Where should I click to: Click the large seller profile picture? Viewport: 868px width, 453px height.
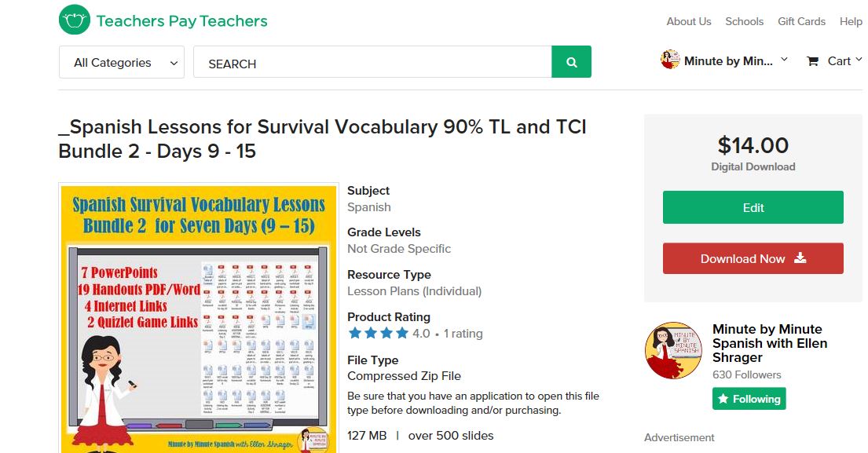673,351
